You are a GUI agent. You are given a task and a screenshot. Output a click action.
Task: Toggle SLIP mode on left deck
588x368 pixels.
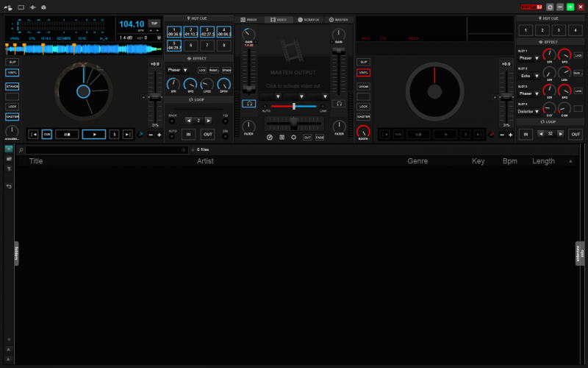coord(12,62)
